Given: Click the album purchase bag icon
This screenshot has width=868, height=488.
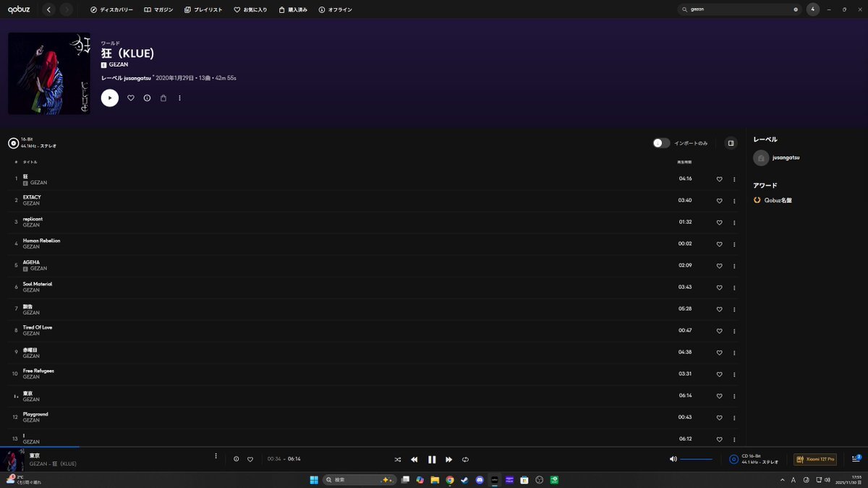Looking at the screenshot, I should point(163,98).
